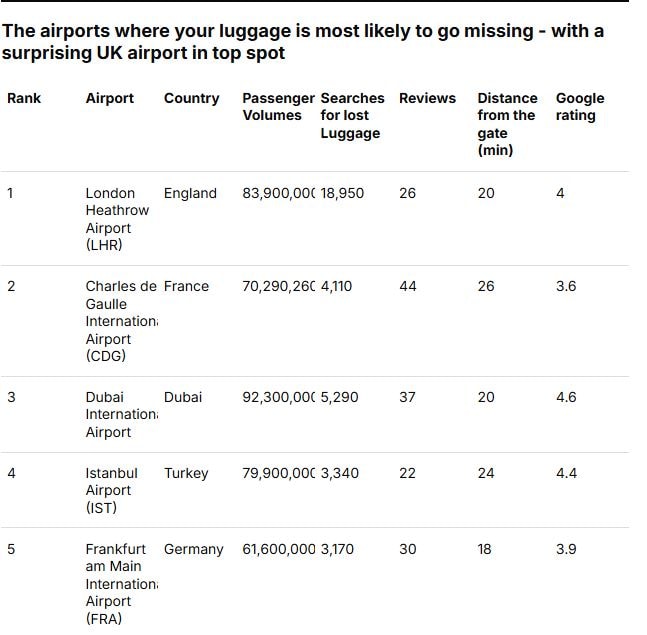Select the Charles de Gaulle airport cell
Viewport: 647px width, 635px height.
coord(120,321)
